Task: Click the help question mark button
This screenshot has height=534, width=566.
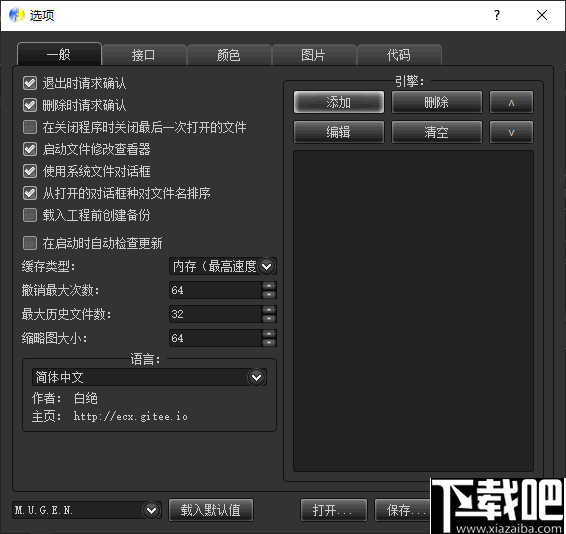Action: (497, 15)
